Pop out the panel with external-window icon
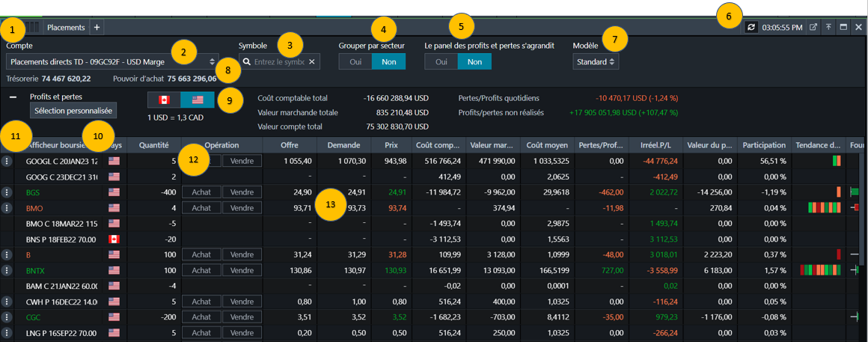 813,27
